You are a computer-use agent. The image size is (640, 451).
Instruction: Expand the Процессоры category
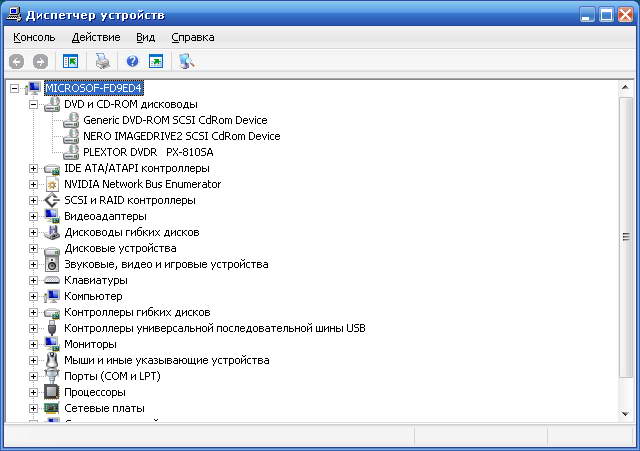33,392
